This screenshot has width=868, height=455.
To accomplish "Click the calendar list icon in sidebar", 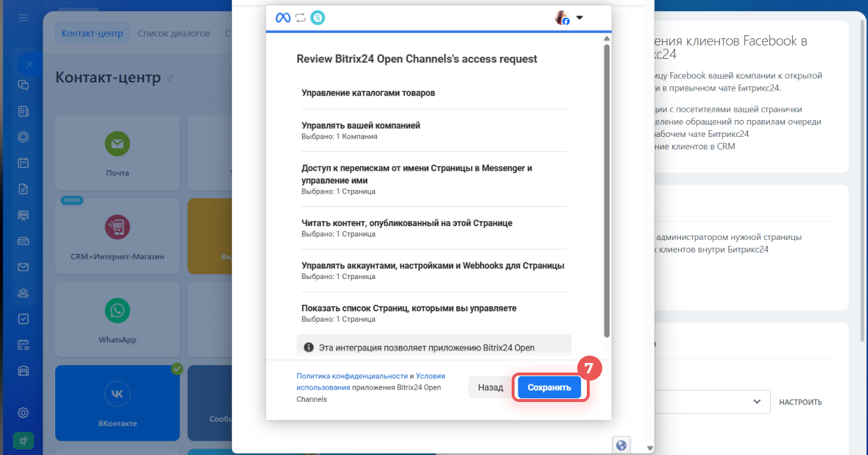I will pyautogui.click(x=24, y=345).
